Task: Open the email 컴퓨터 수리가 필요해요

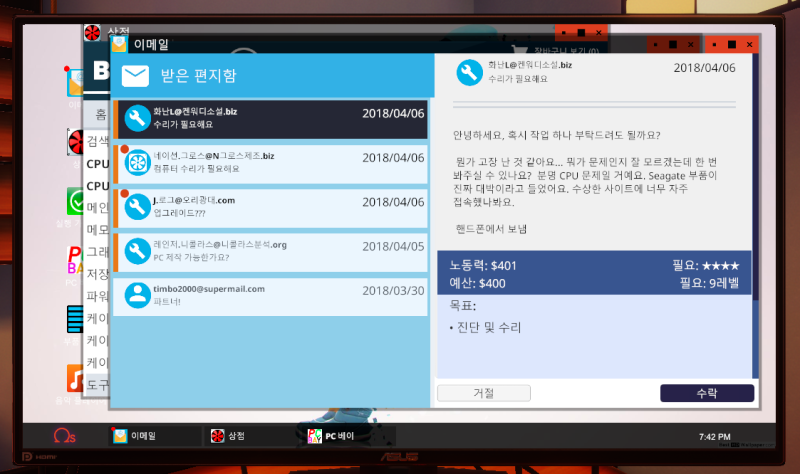Action: tap(270, 163)
